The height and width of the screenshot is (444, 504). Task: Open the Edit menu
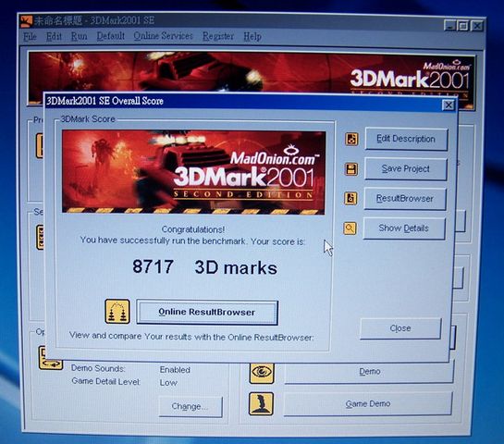pyautogui.click(x=54, y=36)
